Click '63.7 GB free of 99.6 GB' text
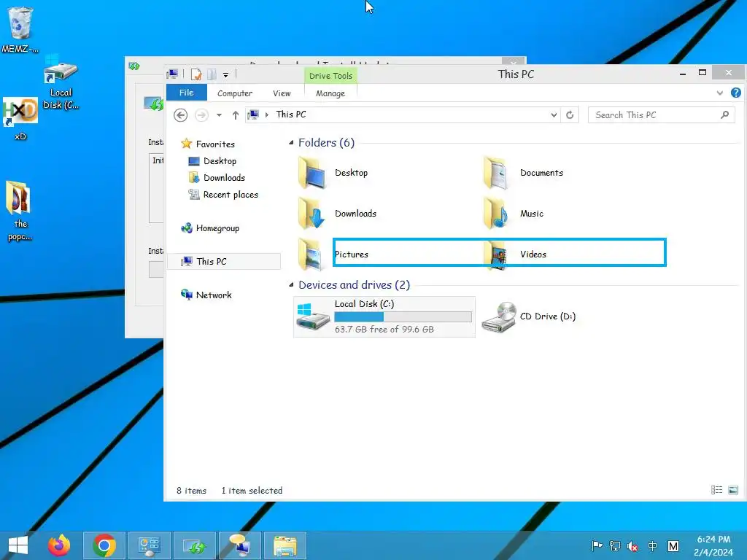Image resolution: width=747 pixels, height=560 pixels. pos(384,329)
